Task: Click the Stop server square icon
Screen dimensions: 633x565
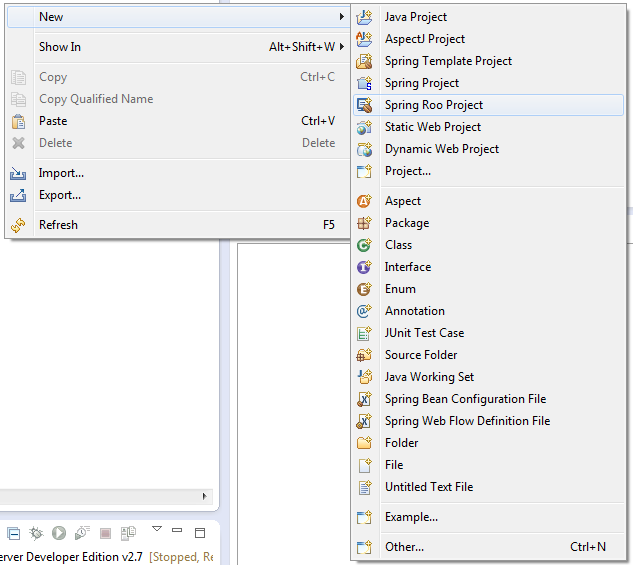Action: 105,534
